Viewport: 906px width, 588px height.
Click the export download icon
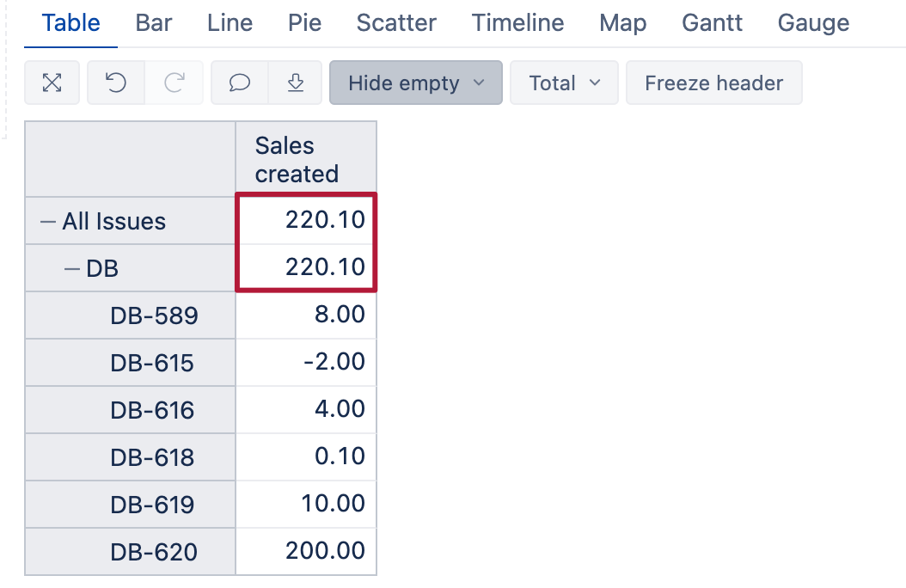[296, 83]
